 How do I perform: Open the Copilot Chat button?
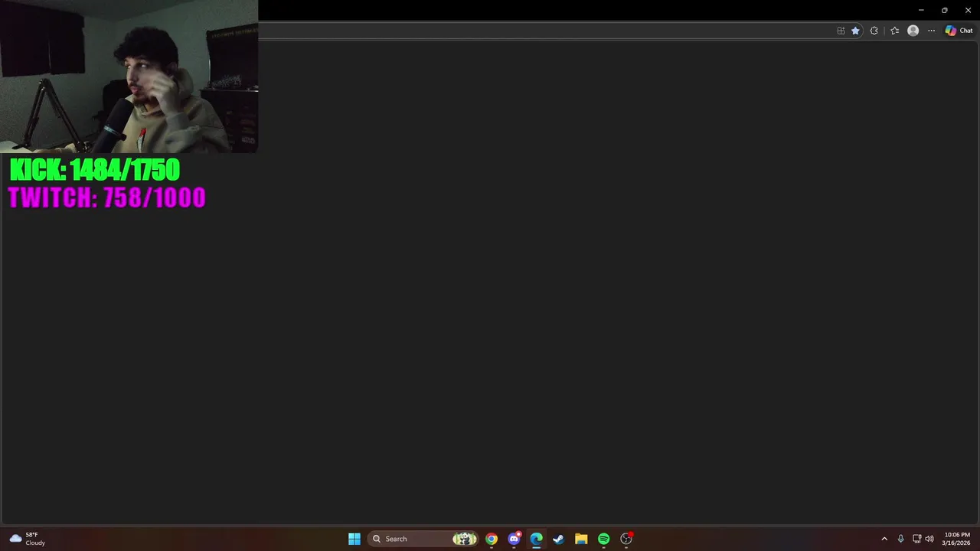click(x=959, y=31)
